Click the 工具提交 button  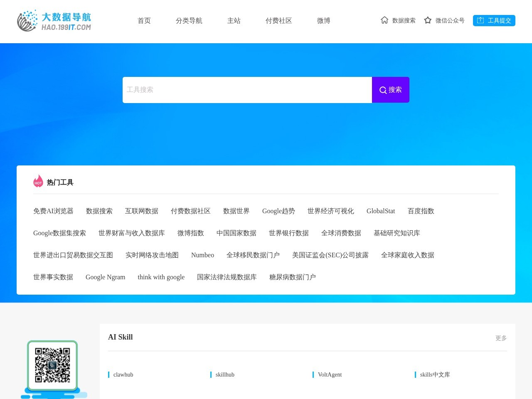(x=494, y=20)
